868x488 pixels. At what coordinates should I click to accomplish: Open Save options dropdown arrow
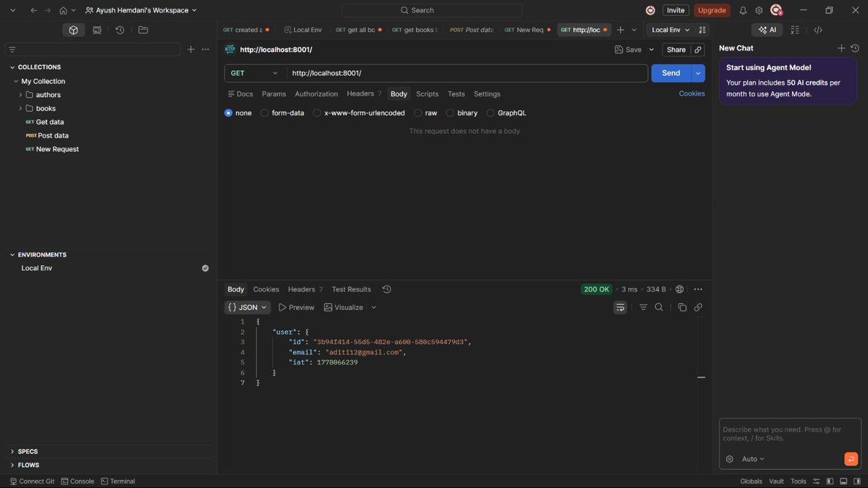651,49
